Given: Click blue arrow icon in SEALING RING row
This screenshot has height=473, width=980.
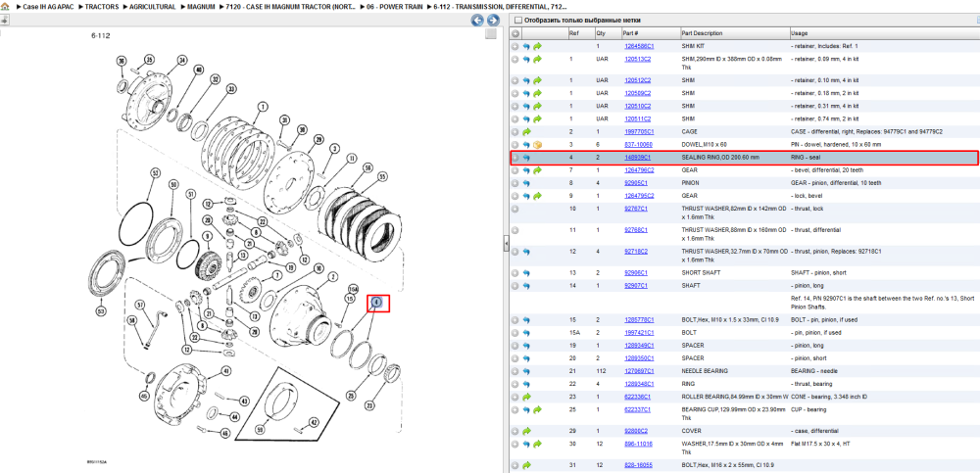Looking at the screenshot, I should tap(526, 158).
